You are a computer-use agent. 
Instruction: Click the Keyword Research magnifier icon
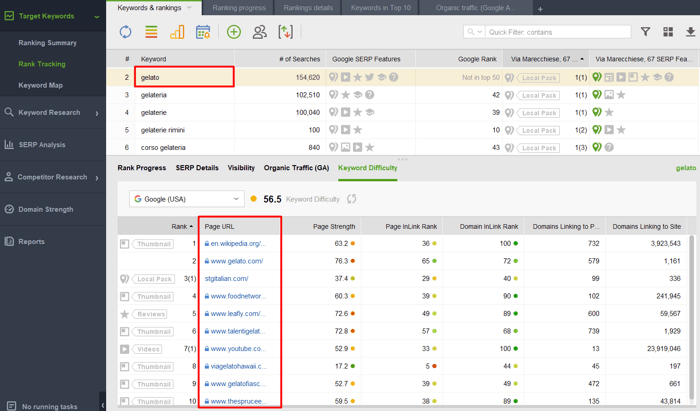click(x=9, y=112)
